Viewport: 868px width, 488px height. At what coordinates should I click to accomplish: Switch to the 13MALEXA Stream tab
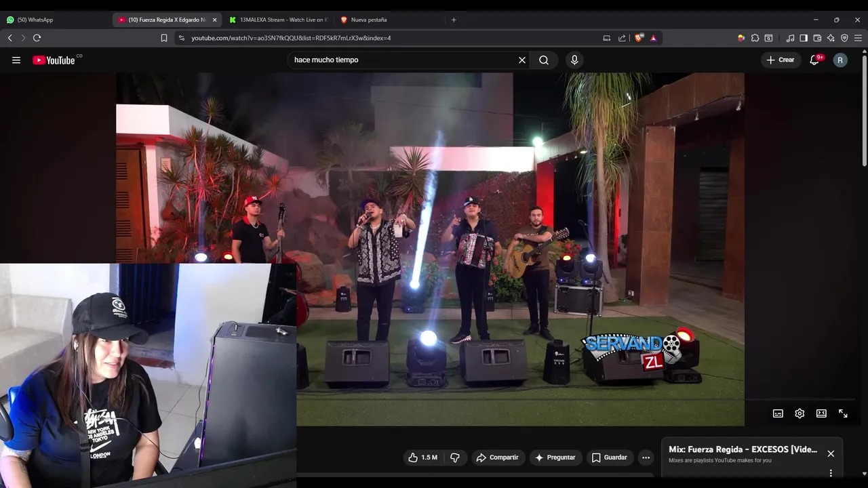click(278, 20)
